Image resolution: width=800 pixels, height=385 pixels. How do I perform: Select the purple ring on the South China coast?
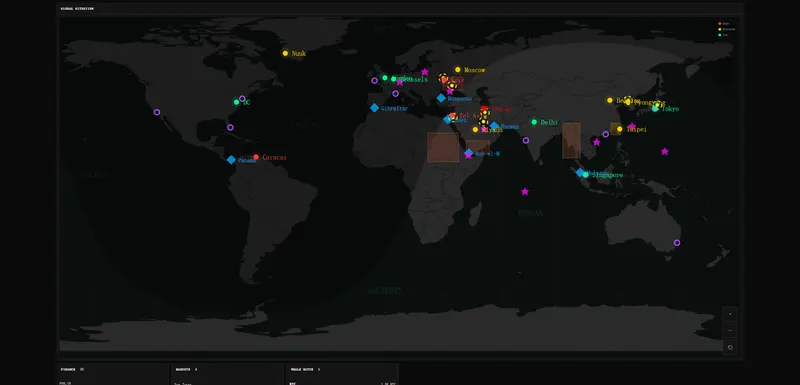606,134
